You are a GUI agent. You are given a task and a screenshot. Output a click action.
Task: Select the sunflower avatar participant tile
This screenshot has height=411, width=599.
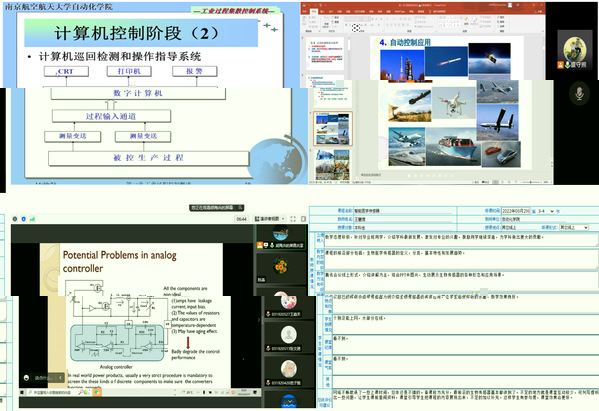[281, 269]
